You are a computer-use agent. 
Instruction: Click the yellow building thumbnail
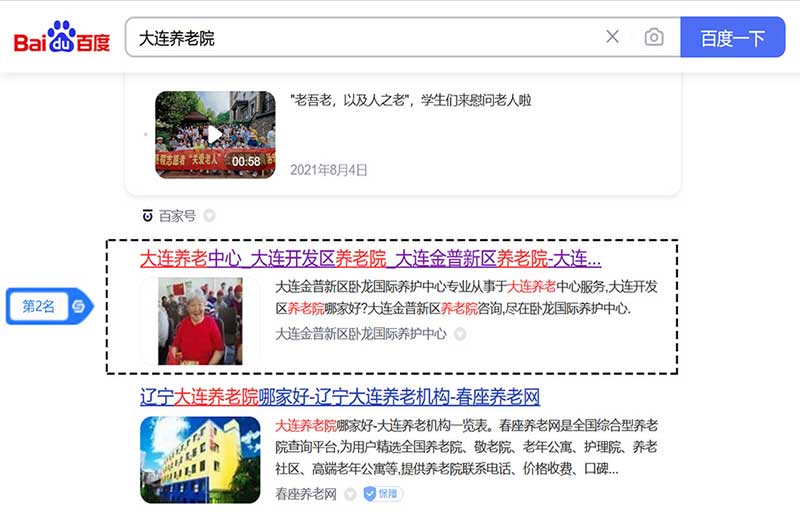click(x=200, y=459)
